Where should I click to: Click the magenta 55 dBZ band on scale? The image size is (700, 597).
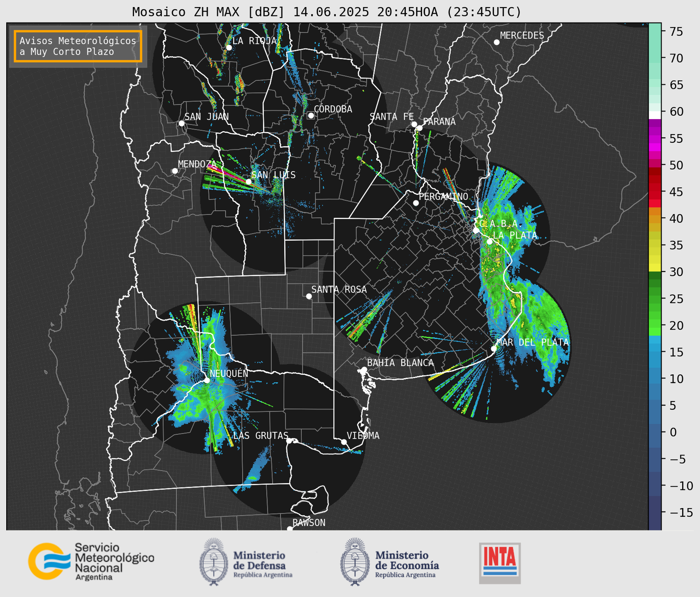[655, 138]
